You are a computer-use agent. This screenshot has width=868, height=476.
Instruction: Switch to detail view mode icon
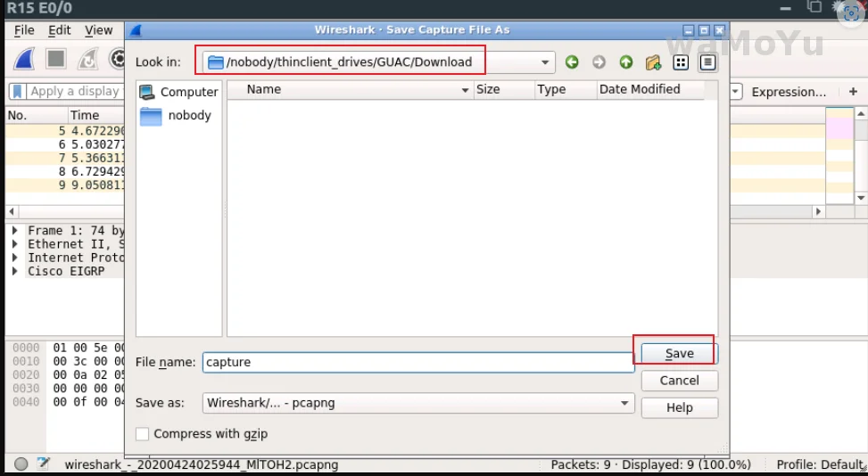pos(707,62)
